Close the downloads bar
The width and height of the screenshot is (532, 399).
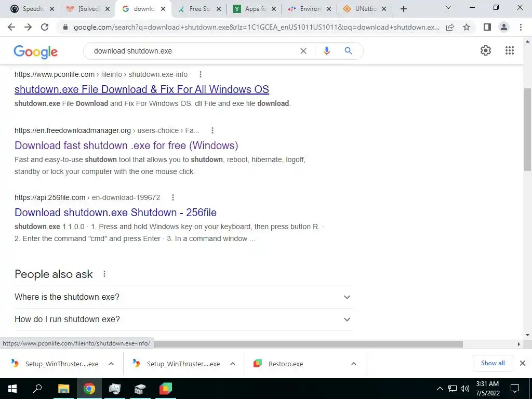click(523, 363)
